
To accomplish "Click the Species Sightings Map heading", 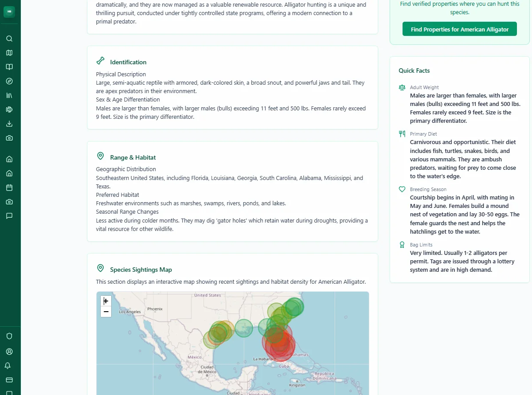I will [141, 270].
